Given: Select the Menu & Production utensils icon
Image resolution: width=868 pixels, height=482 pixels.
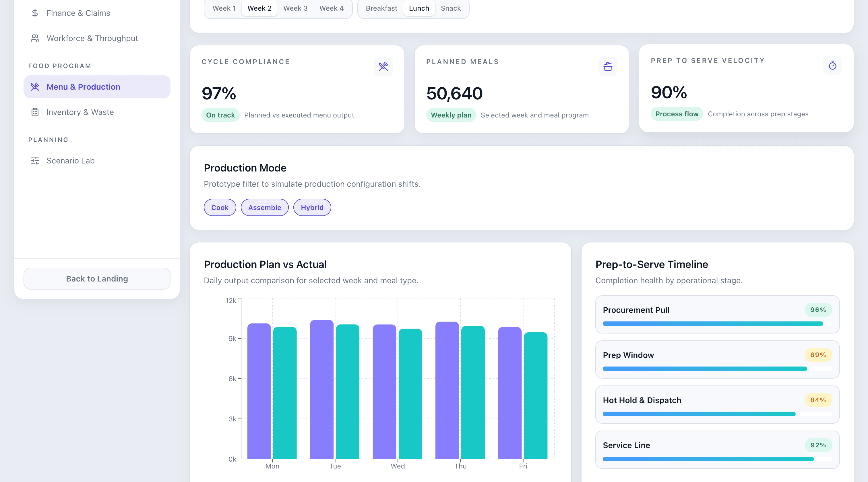Looking at the screenshot, I should tap(35, 87).
